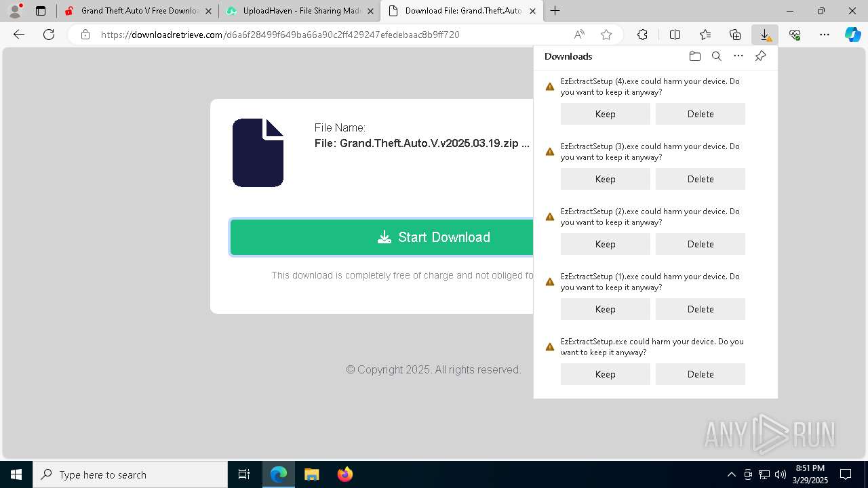Screen dimensions: 868x488
Task: Launch Firefox from the taskbar
Action: coord(344,474)
